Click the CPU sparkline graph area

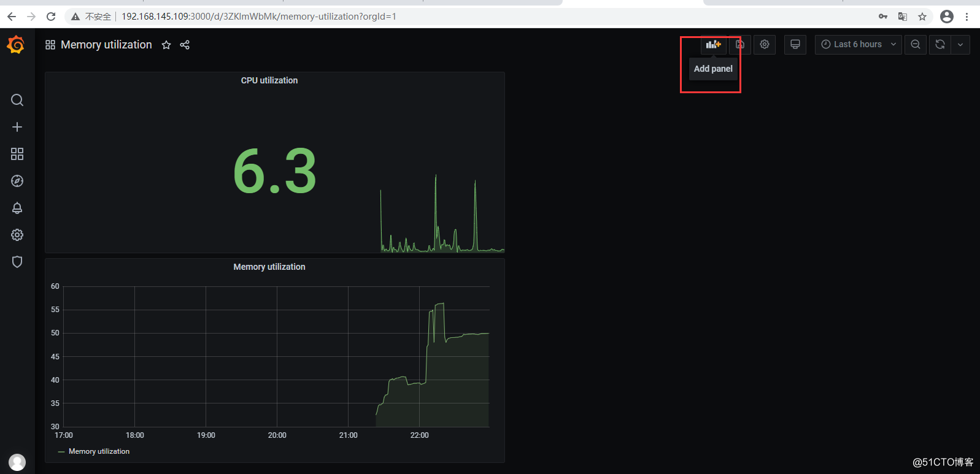point(442,213)
